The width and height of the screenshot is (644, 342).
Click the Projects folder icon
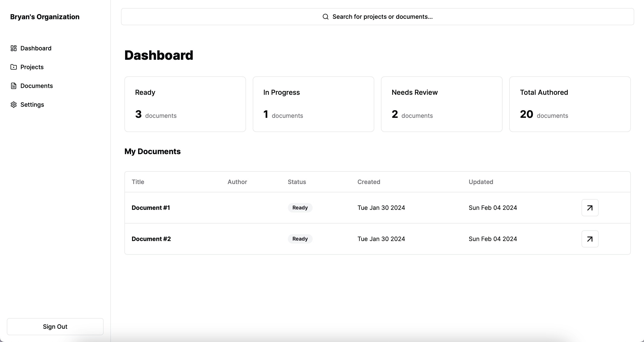click(13, 67)
